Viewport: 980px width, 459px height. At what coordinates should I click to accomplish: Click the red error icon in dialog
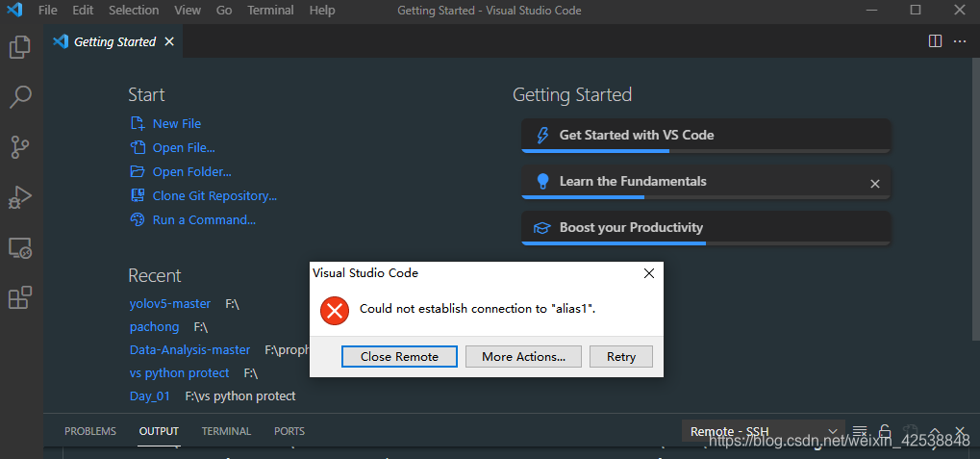click(335, 310)
